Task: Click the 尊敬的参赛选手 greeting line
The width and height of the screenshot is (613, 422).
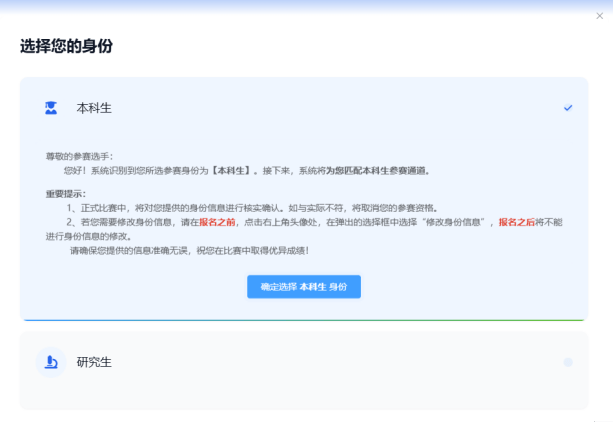Action: pyautogui.click(x=80, y=157)
